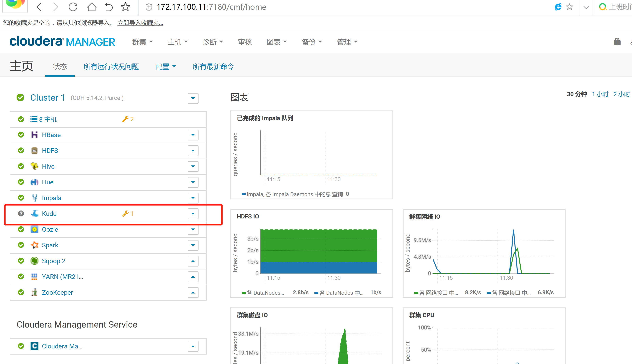Go to browser home page icon

click(x=91, y=7)
